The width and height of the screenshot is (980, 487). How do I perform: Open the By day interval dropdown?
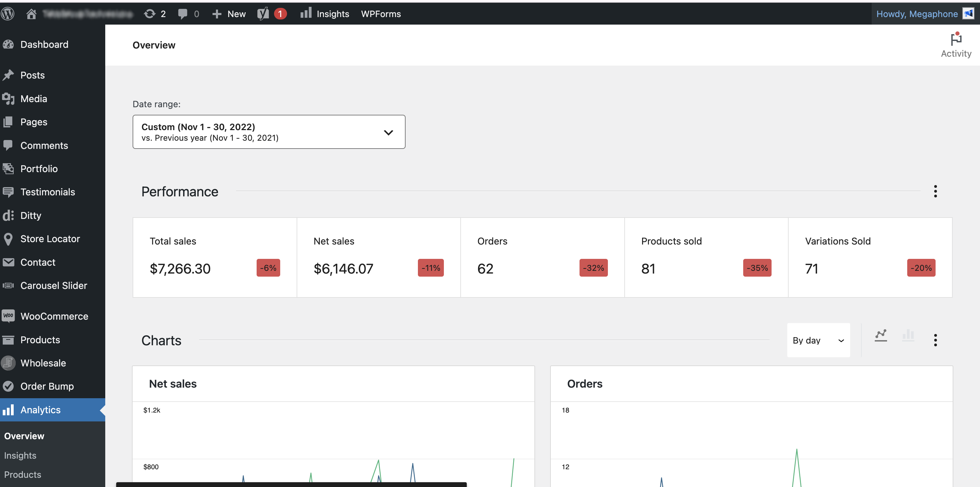[818, 340]
